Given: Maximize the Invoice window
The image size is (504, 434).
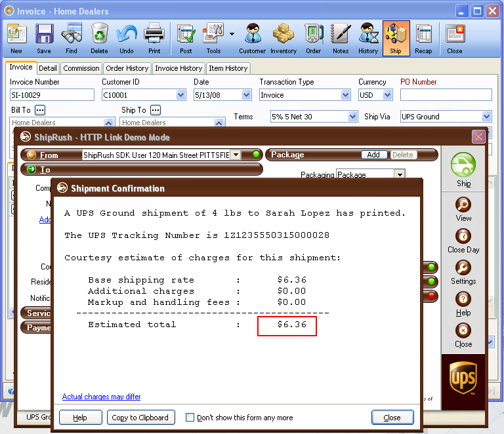Looking at the screenshot, I should pos(478,11).
